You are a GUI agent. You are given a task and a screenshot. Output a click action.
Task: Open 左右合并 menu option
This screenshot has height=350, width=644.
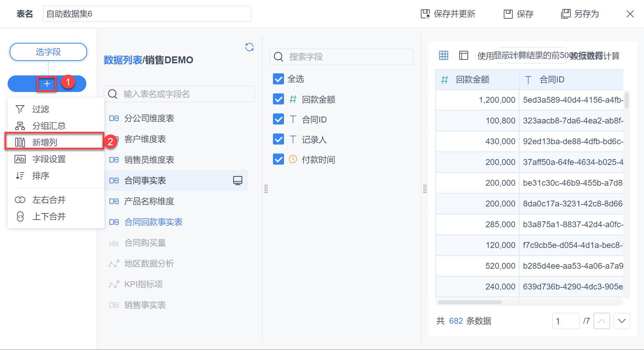pyautogui.click(x=49, y=200)
